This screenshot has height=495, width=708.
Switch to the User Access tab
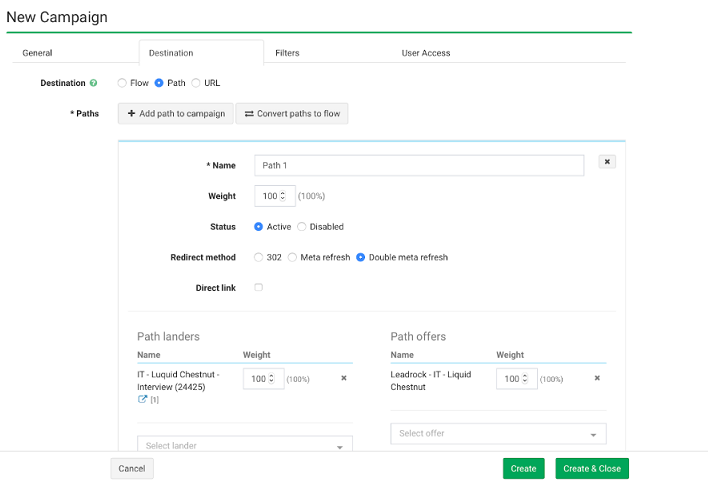(426, 53)
